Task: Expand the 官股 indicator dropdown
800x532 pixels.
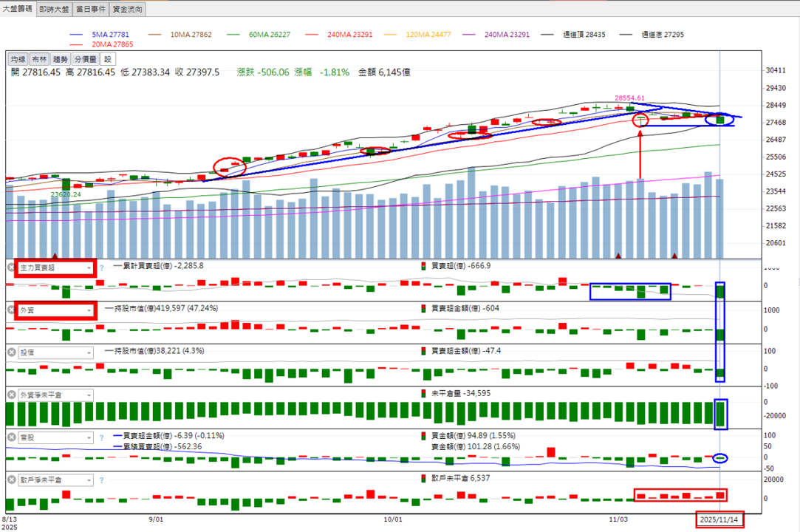Action: pyautogui.click(x=55, y=437)
